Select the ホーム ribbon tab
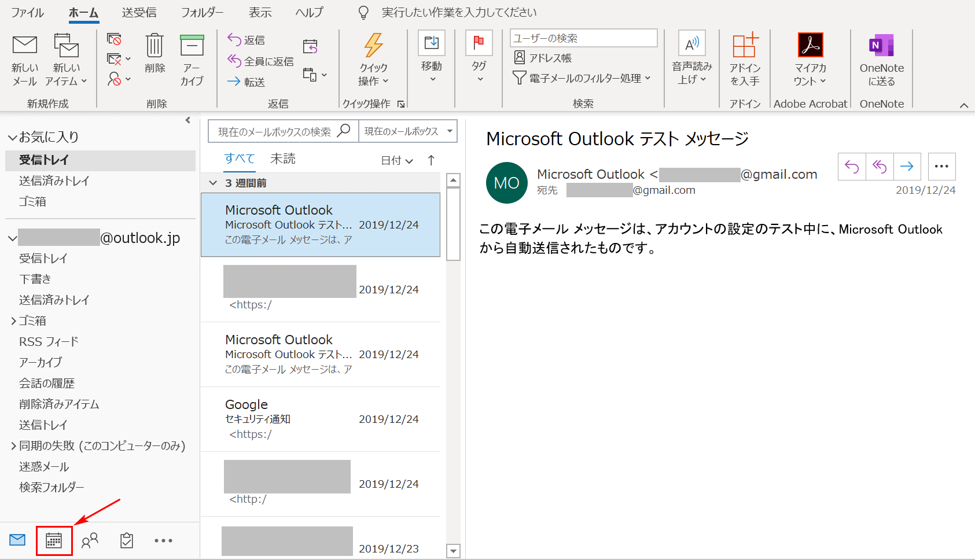This screenshot has height=560, width=975. 83,12
